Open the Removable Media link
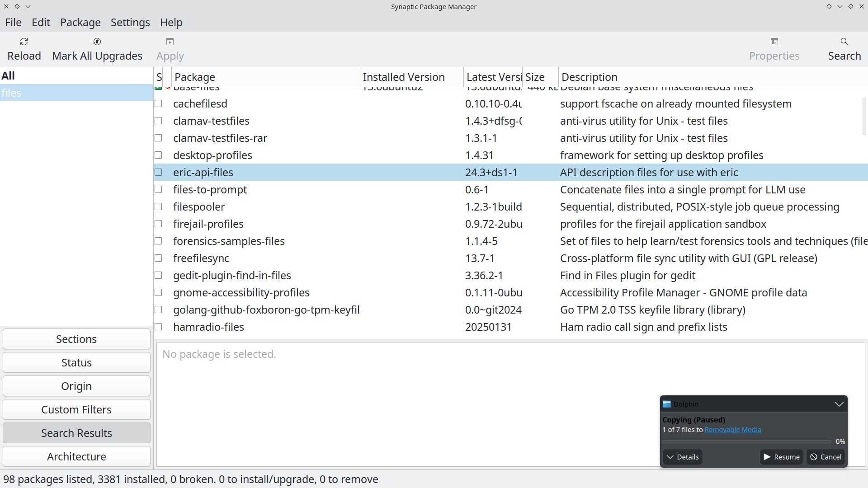 click(732, 430)
